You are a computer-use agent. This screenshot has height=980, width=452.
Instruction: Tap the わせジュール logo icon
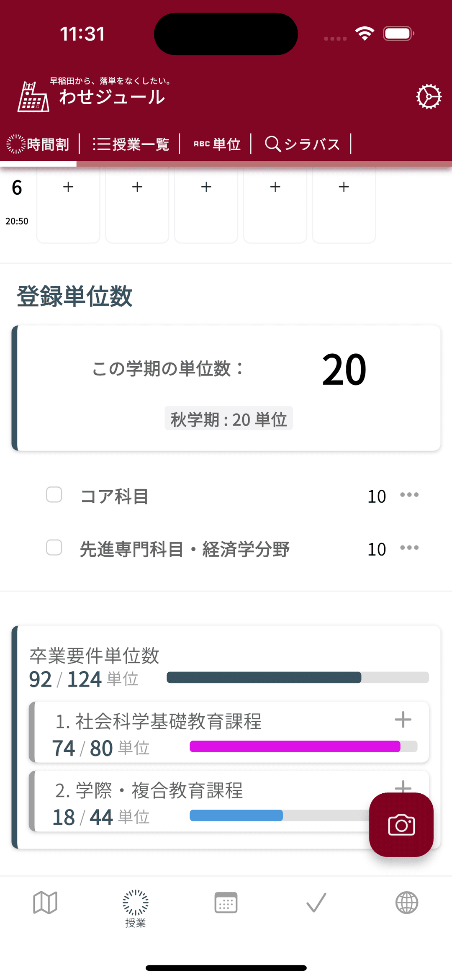(x=33, y=97)
